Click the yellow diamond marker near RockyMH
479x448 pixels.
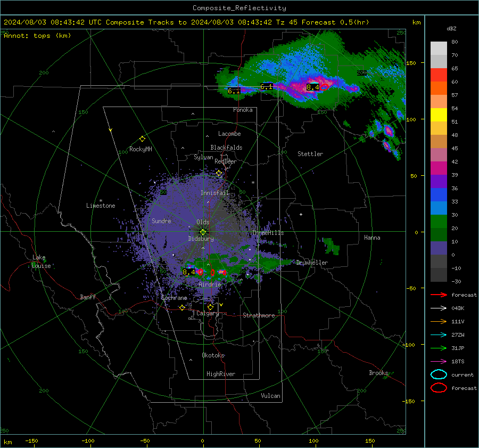[142, 139]
